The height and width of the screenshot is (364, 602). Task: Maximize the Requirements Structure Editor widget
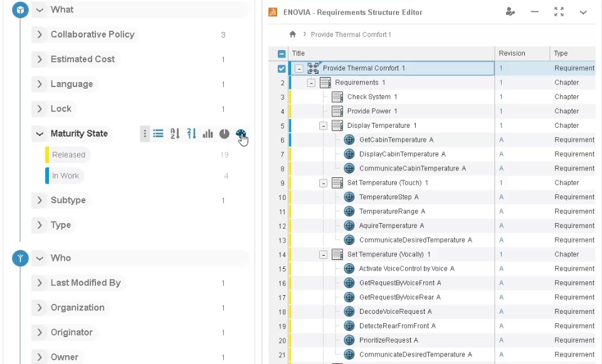coord(559,12)
